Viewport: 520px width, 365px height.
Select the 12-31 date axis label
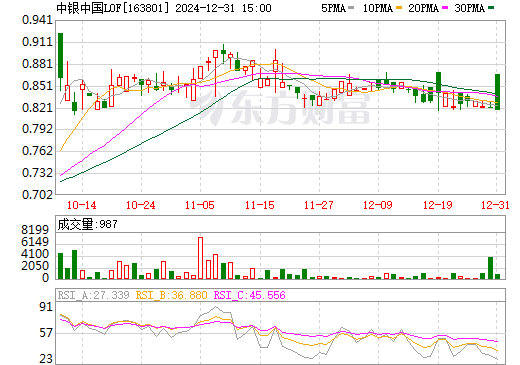[495, 205]
